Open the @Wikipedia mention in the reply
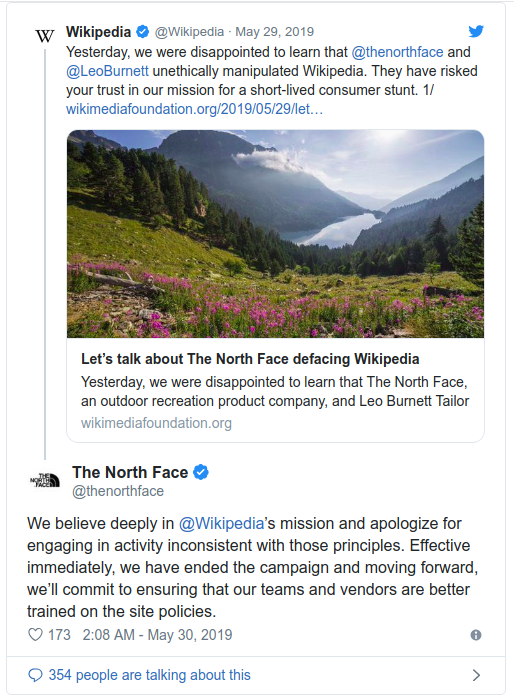Viewport: 514px width, 696px height. pos(221,524)
